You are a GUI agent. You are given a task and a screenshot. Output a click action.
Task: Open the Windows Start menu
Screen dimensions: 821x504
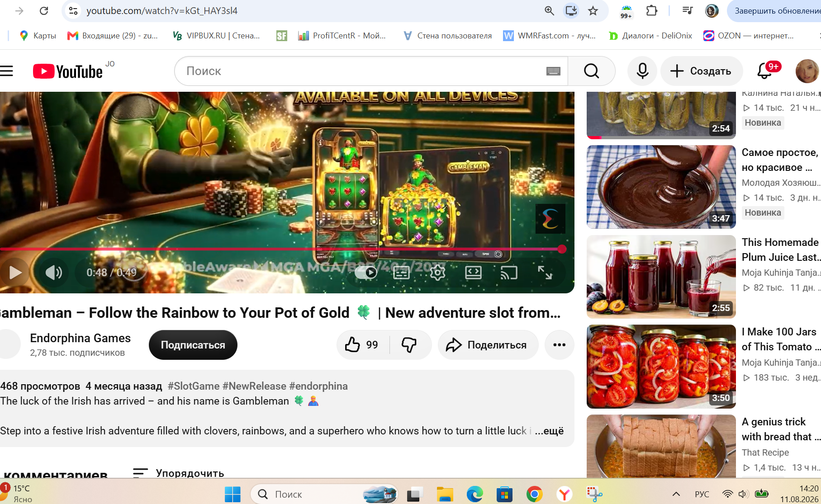click(x=233, y=494)
